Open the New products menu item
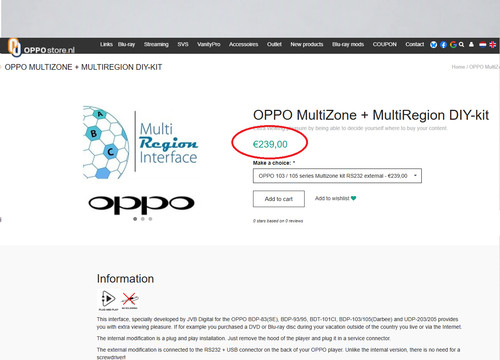The image size is (500, 360). [307, 44]
